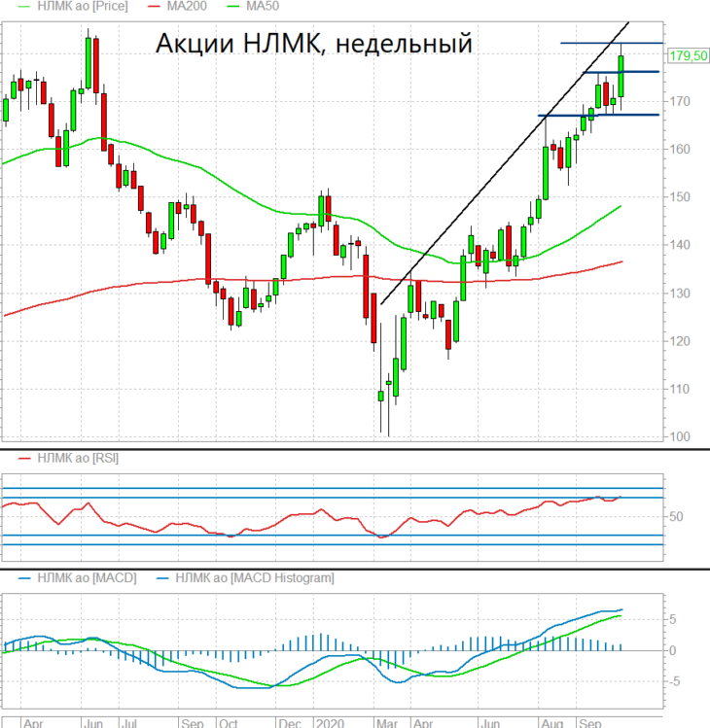Click the first Apr label on the time axis
This screenshot has width=710, height=728.
click(33, 722)
